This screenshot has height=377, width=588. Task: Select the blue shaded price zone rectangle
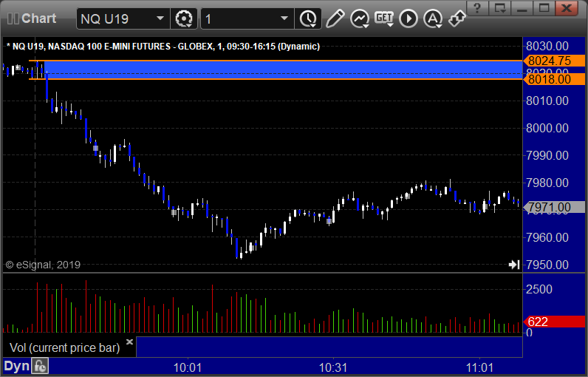click(x=283, y=69)
